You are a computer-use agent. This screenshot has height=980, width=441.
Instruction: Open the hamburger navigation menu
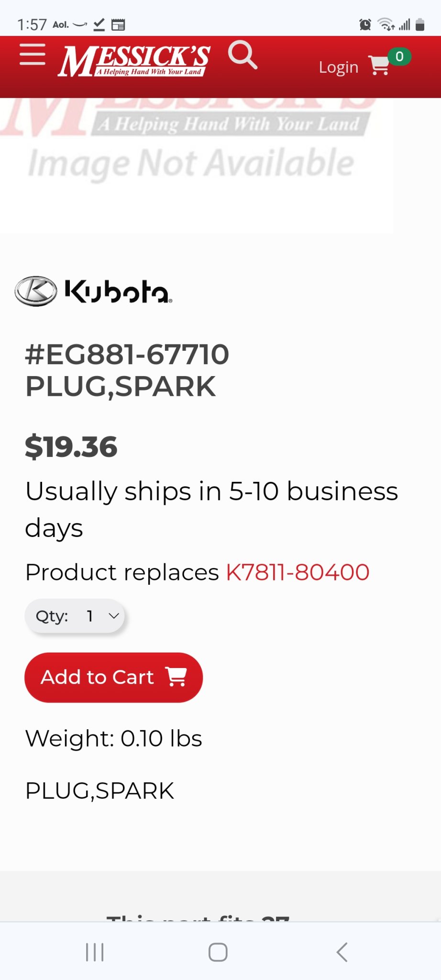coord(33,55)
